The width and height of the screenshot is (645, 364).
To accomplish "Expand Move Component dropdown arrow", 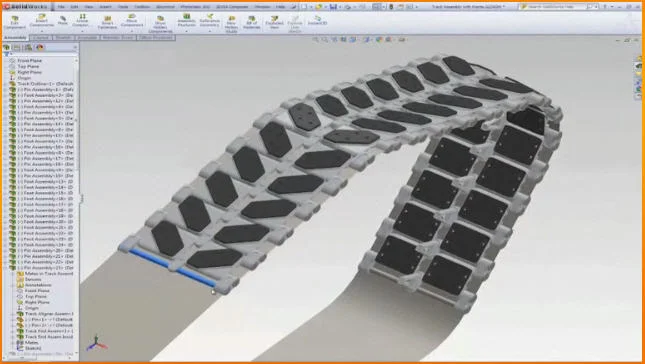I will 132,31.
